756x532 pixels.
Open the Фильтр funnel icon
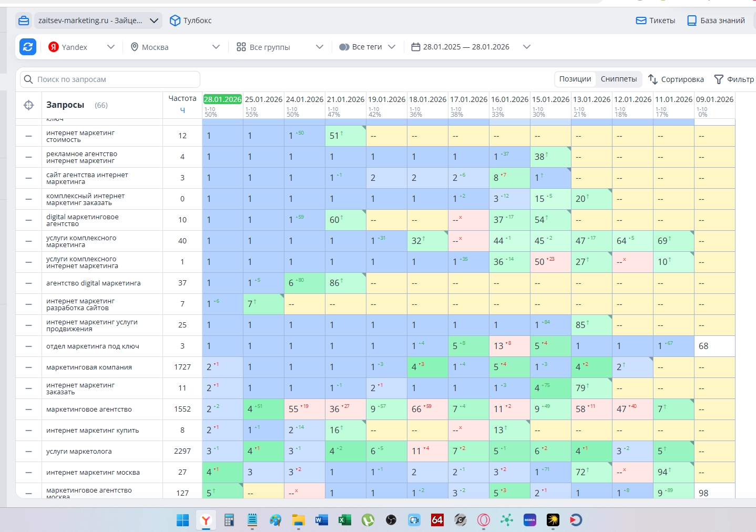719,79
